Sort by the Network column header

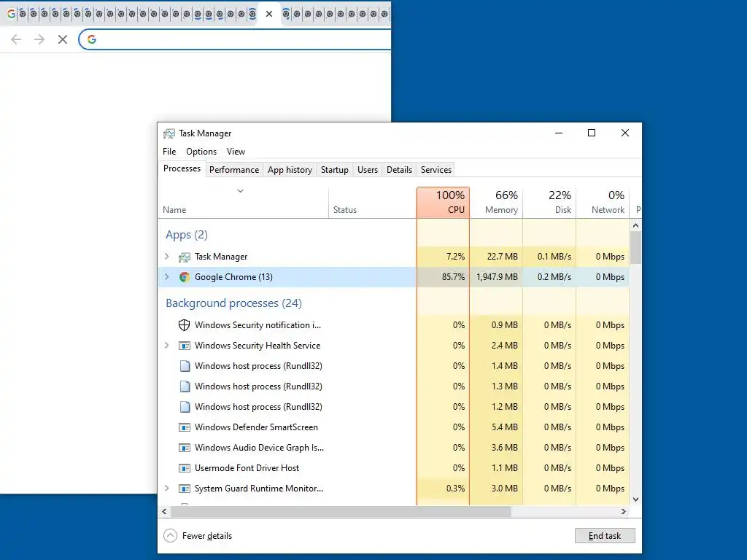coord(603,203)
